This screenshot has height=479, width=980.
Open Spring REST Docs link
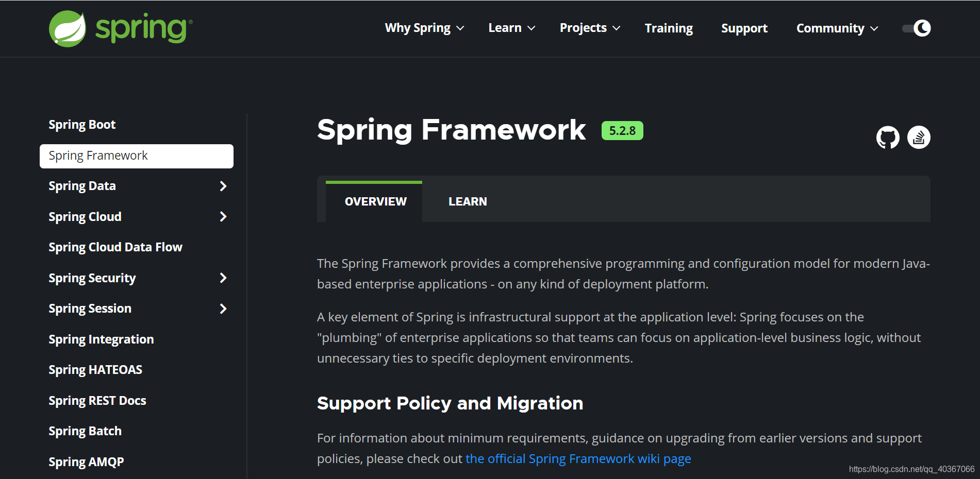tap(97, 401)
